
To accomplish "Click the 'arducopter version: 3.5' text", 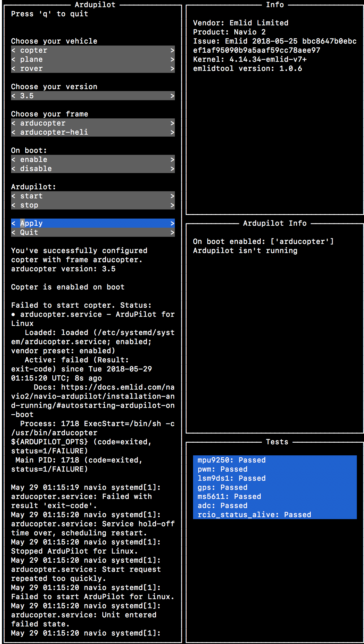I will [x=63, y=269].
